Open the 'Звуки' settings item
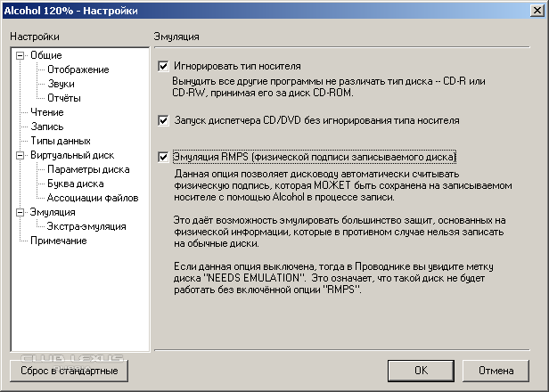Screen dimensions: 549x392 (x=61, y=84)
